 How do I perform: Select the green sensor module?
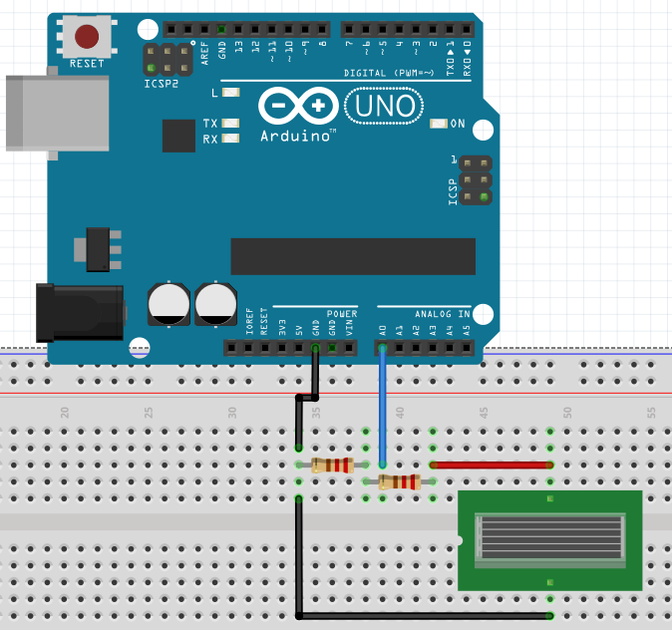(549, 541)
